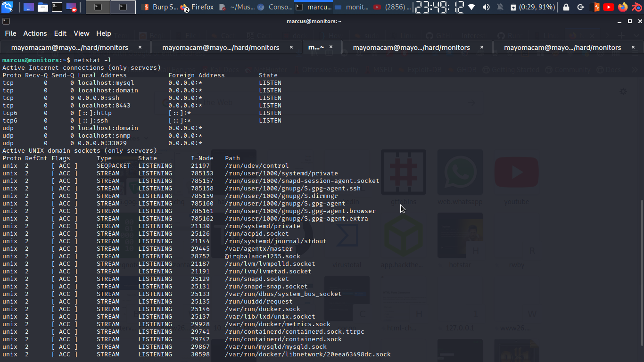This screenshot has width=644, height=362.
Task: Activate the Conso... taskbar window
Action: [x=275, y=7]
